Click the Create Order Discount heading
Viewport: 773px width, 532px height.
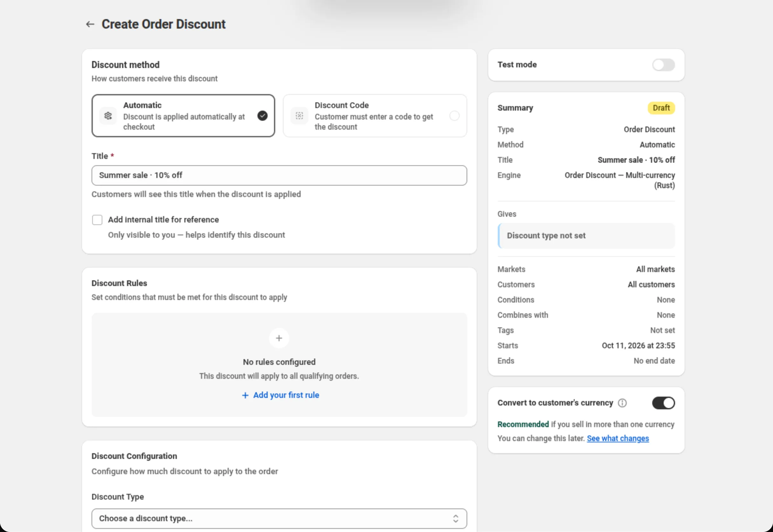point(163,24)
